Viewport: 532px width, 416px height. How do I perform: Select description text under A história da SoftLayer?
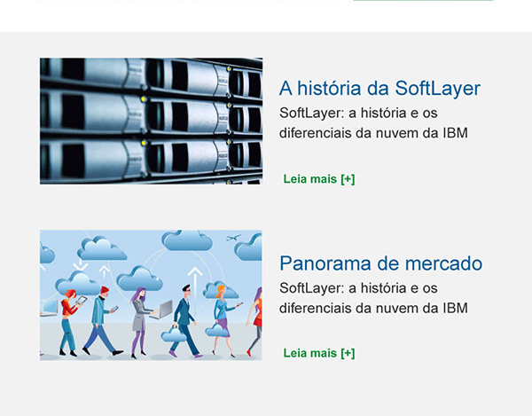coord(373,122)
